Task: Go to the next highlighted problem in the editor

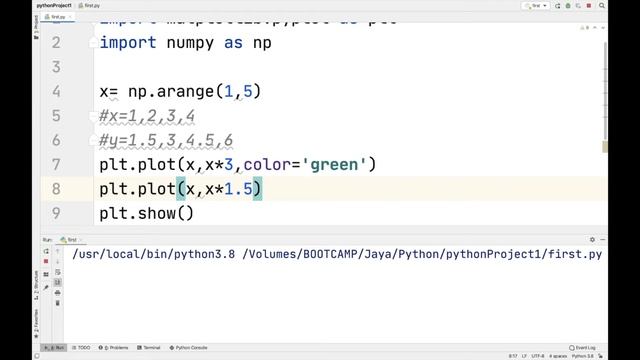Action: [x=602, y=28]
